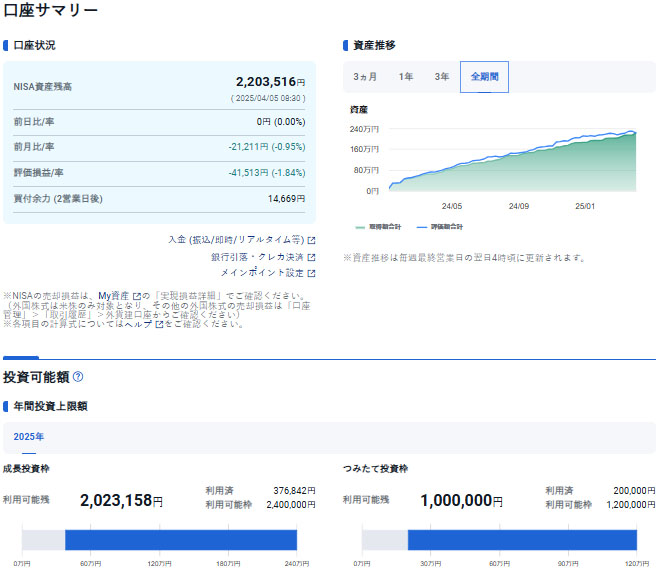Click the つみたて投資枠 usage progress bar
This screenshot has width=658, height=573.
click(499, 540)
